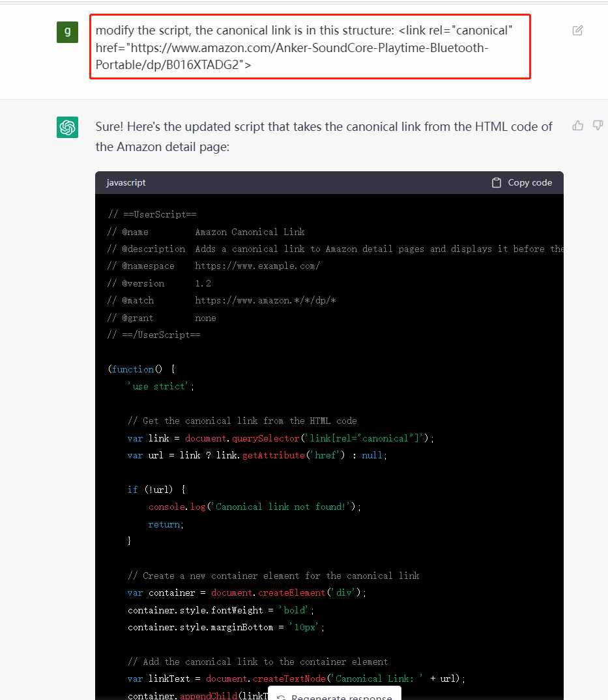Click the 'var container = document.createElement' line
Screen dimensions: 608x700
(x=246, y=593)
